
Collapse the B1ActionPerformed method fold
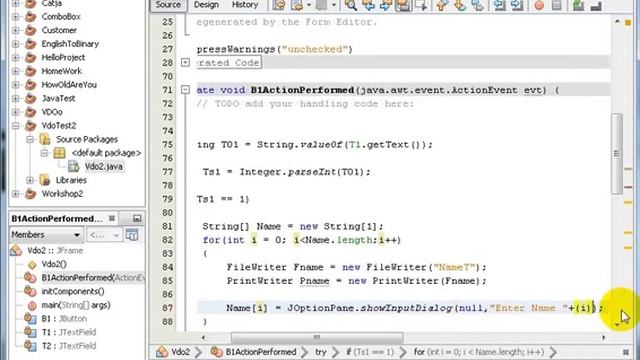point(185,90)
